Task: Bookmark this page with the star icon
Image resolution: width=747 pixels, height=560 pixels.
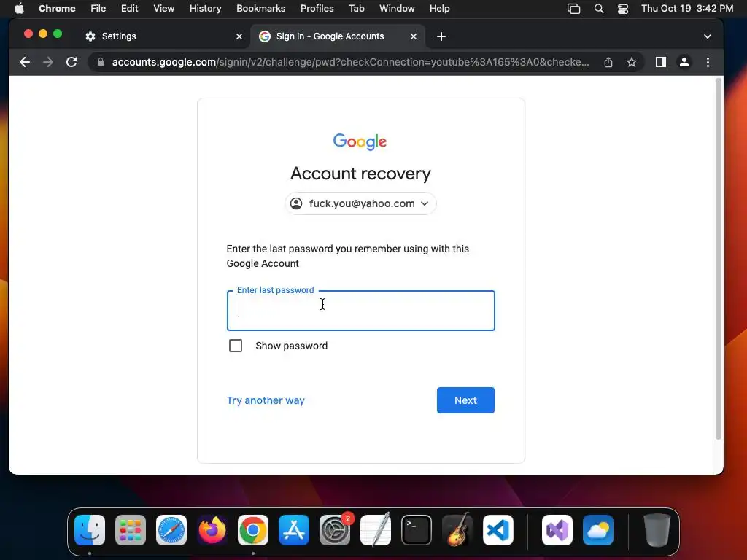Action: point(632,63)
